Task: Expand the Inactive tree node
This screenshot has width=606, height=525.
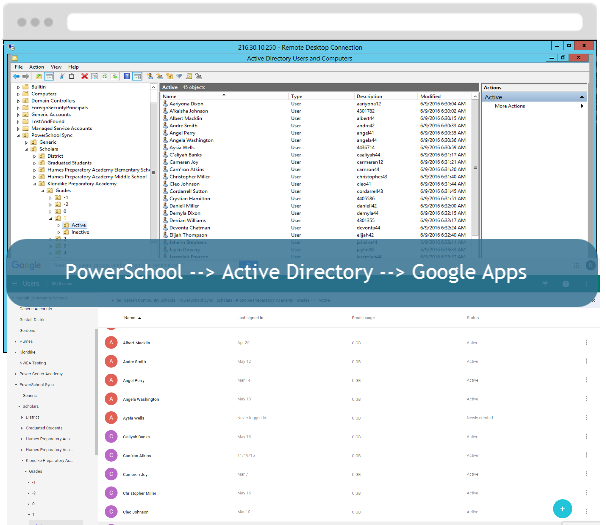Action: pos(59,232)
